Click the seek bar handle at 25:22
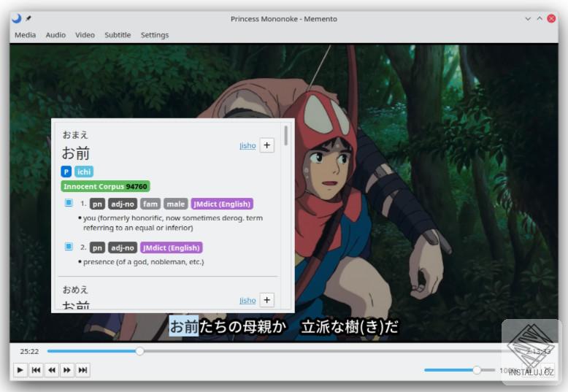The width and height of the screenshot is (568, 392). coord(140,350)
